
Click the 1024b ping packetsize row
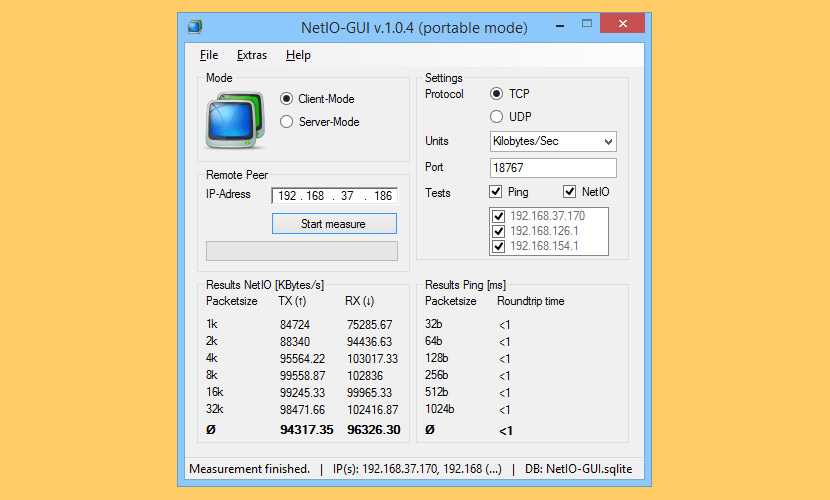(x=439, y=409)
